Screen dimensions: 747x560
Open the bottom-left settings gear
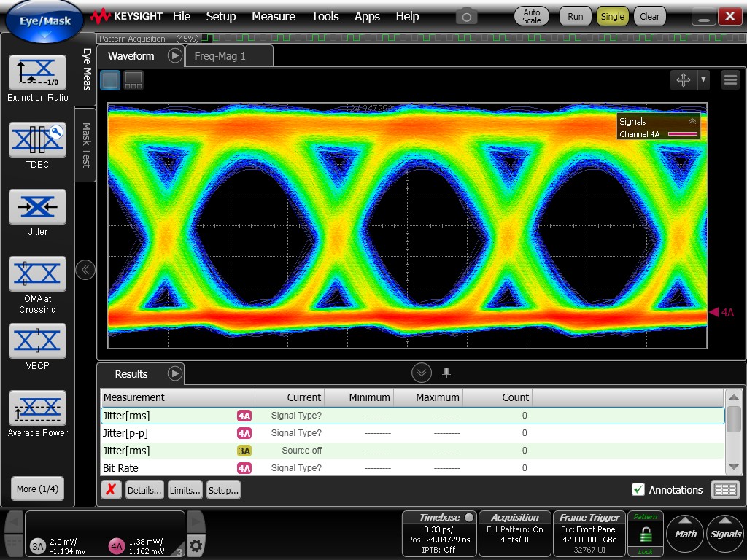195,545
